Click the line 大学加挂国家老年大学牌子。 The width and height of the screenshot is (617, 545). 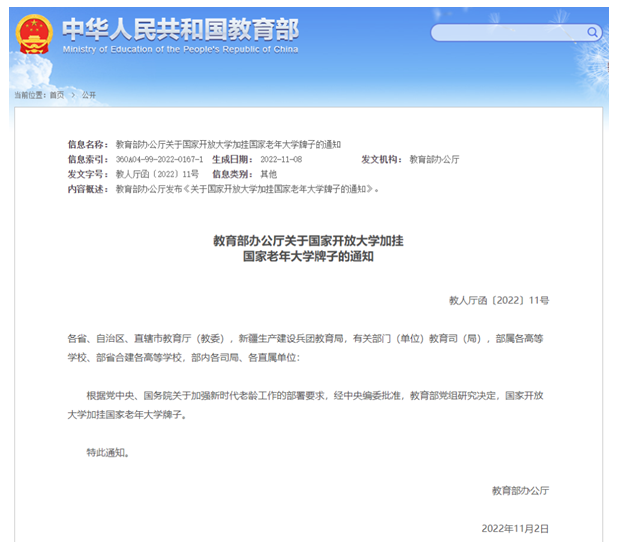click(127, 415)
